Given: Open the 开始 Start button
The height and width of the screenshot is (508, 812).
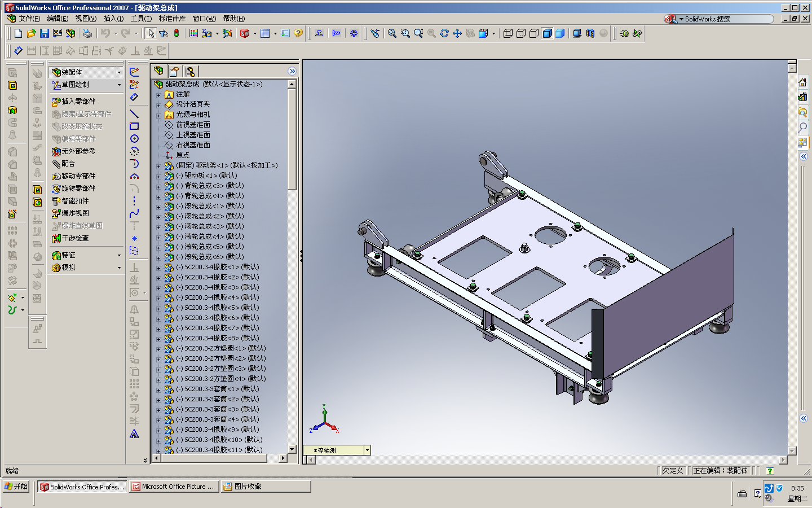Looking at the screenshot, I should click(16, 486).
